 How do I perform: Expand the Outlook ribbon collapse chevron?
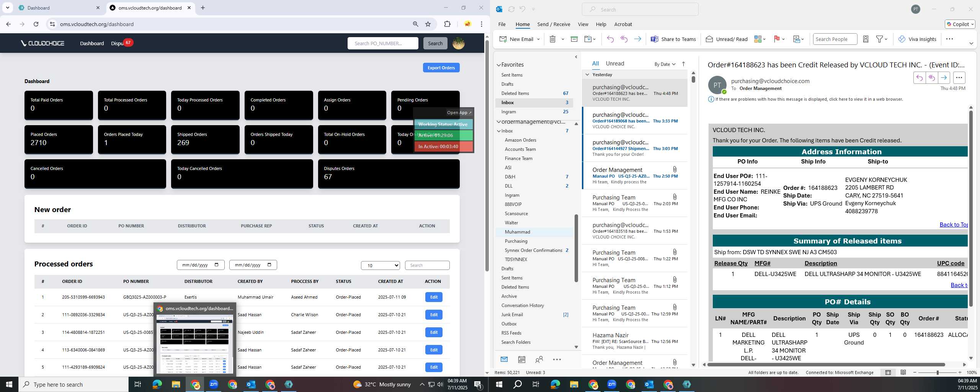point(971,43)
